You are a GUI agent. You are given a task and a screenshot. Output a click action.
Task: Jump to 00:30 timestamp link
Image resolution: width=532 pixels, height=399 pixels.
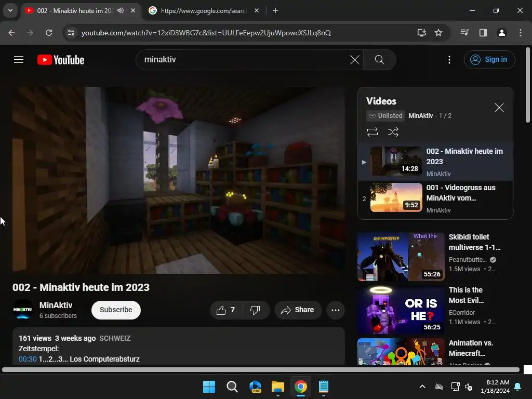coord(28,359)
